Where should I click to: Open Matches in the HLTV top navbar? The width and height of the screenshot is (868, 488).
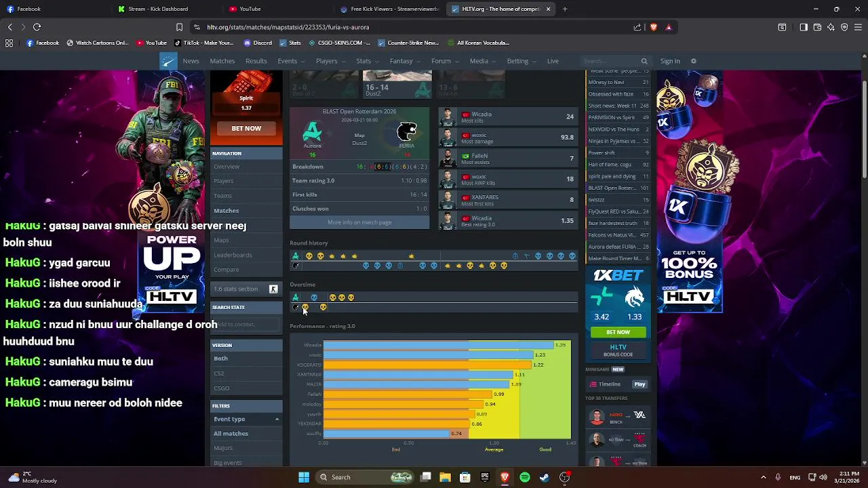[222, 61]
